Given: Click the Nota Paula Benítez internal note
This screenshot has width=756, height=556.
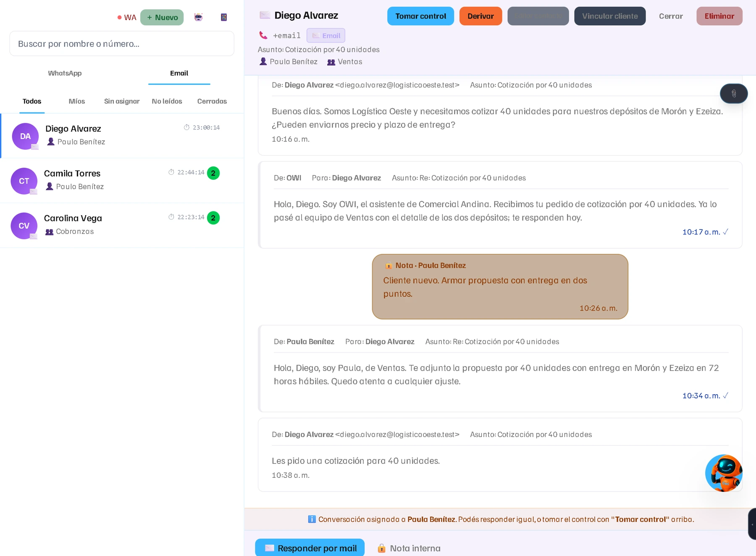Looking at the screenshot, I should [x=500, y=287].
